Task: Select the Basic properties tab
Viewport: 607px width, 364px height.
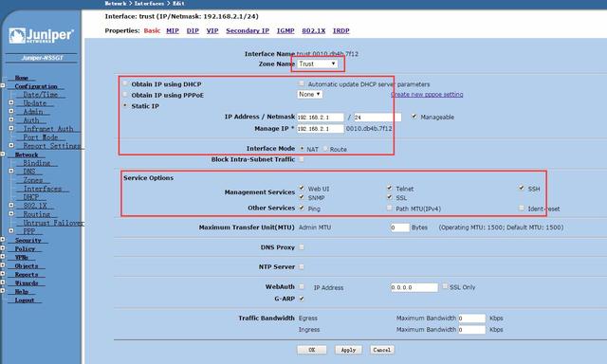Action: (x=152, y=30)
